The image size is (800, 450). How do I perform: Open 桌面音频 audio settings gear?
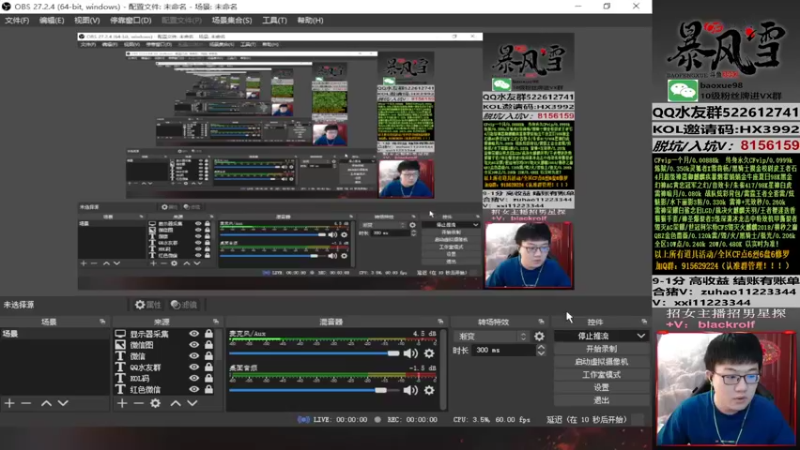pyautogui.click(x=430, y=390)
